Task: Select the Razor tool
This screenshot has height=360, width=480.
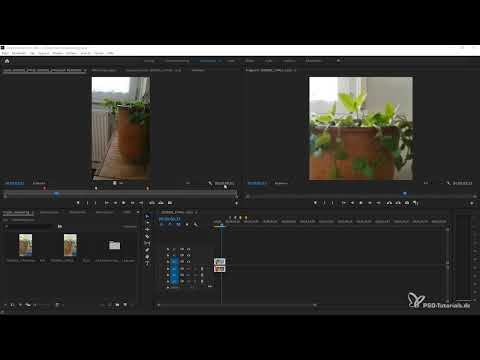Action: (x=148, y=237)
